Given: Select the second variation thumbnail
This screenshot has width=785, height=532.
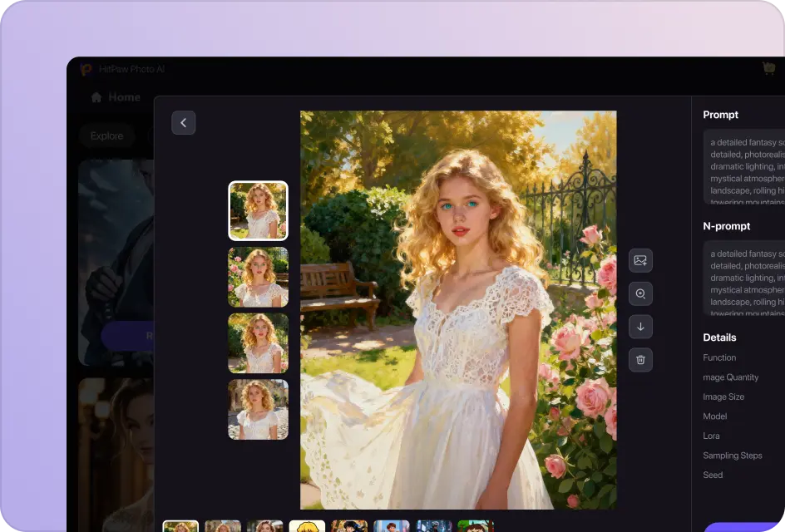Looking at the screenshot, I should [258, 277].
